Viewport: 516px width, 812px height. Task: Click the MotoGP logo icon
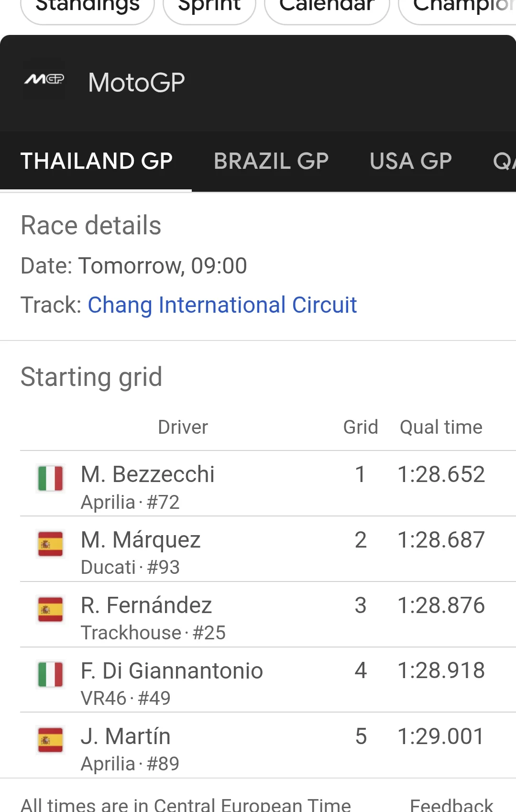pos(44,79)
